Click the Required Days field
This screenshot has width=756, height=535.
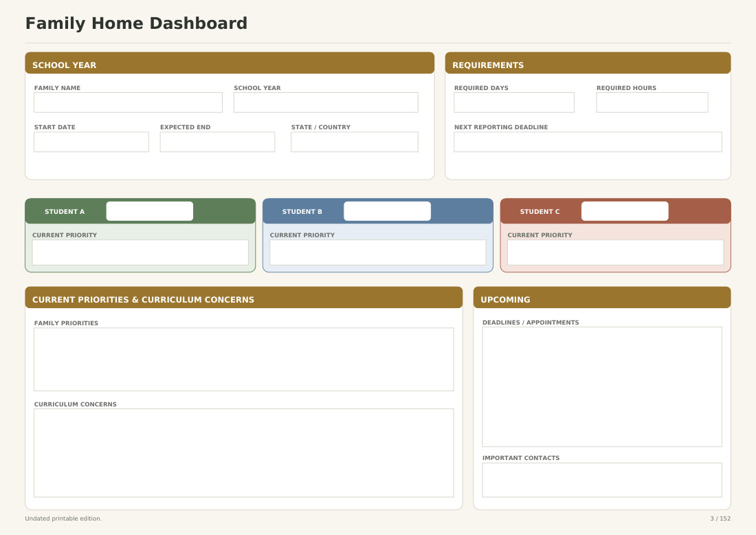pos(514,102)
